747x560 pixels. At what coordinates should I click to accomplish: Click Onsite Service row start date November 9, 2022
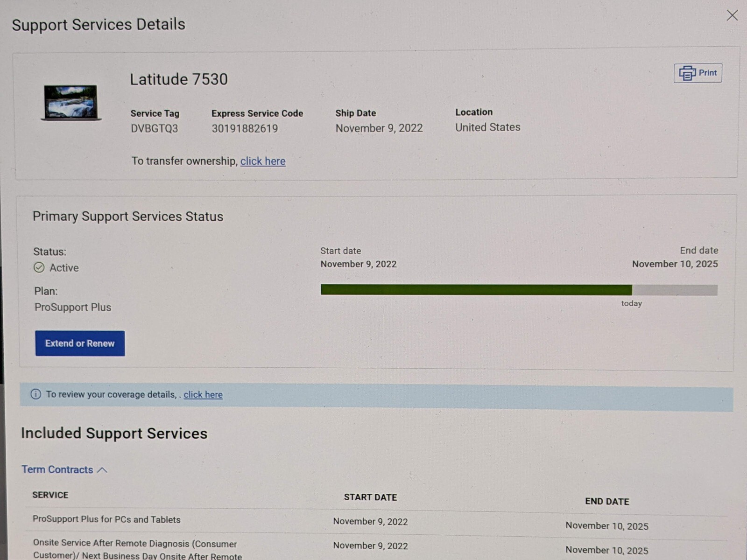click(370, 546)
